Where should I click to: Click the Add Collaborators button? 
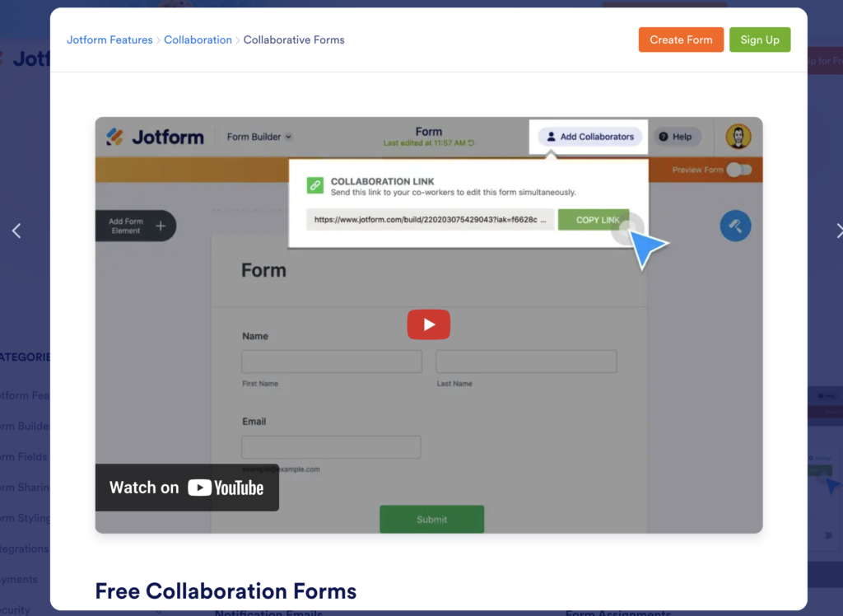coord(589,137)
